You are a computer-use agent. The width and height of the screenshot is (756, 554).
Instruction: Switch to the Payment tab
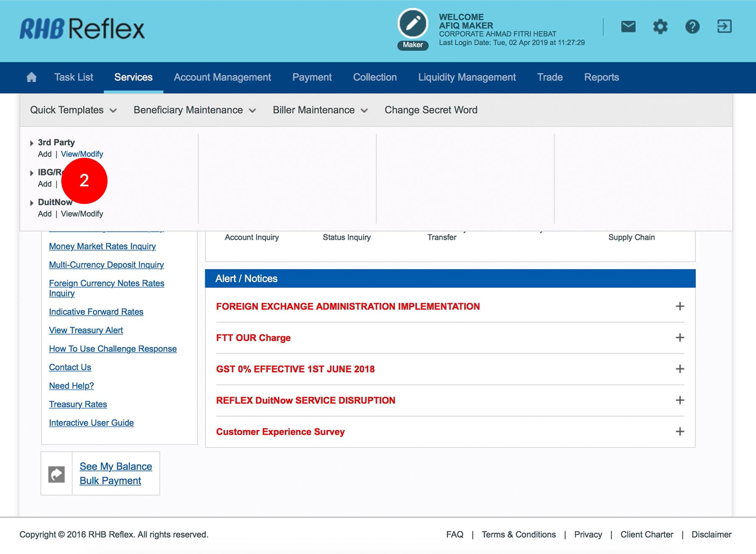(x=312, y=77)
